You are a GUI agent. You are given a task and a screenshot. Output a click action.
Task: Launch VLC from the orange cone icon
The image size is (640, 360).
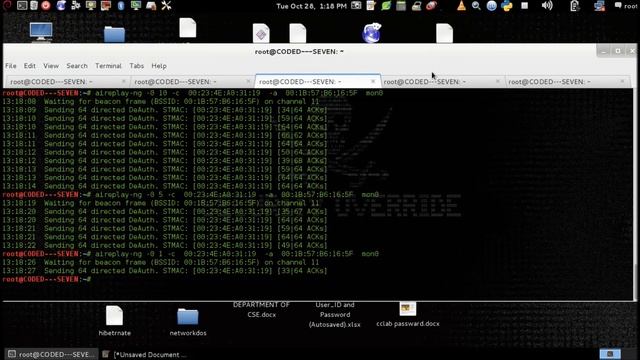tap(461, 6)
